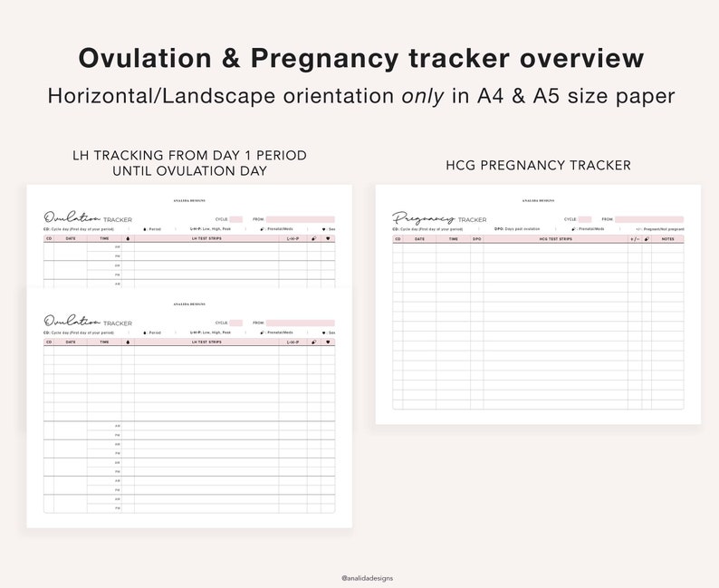Image resolution: width=719 pixels, height=588 pixels.
Task: Click the heart legend icon on the upper Ovulation page
Action: [x=324, y=229]
